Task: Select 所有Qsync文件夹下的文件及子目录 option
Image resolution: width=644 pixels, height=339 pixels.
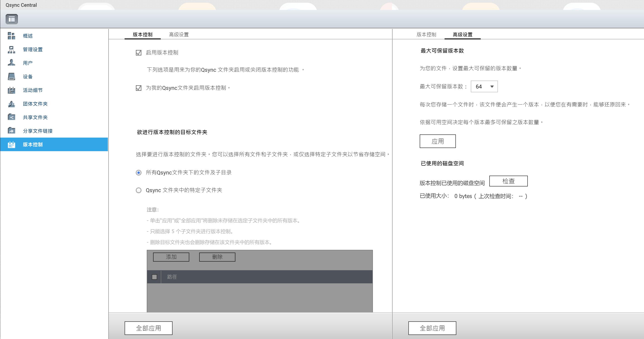Action: click(138, 172)
